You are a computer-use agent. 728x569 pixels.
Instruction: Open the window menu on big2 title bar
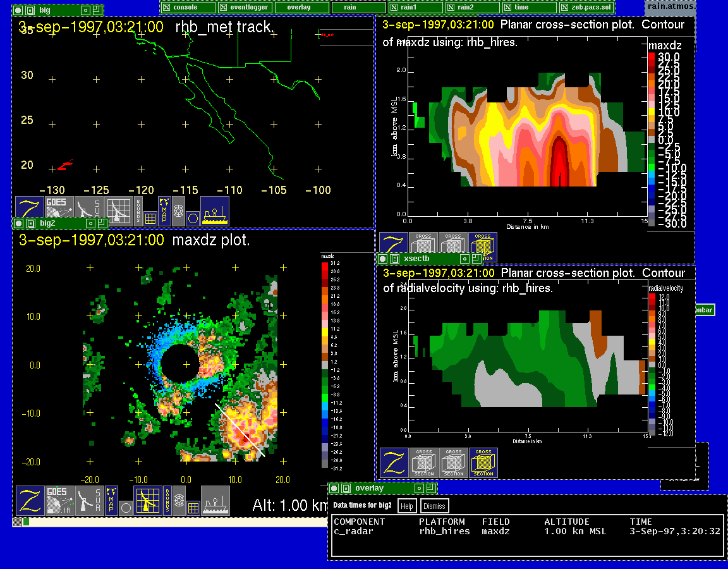18,223
